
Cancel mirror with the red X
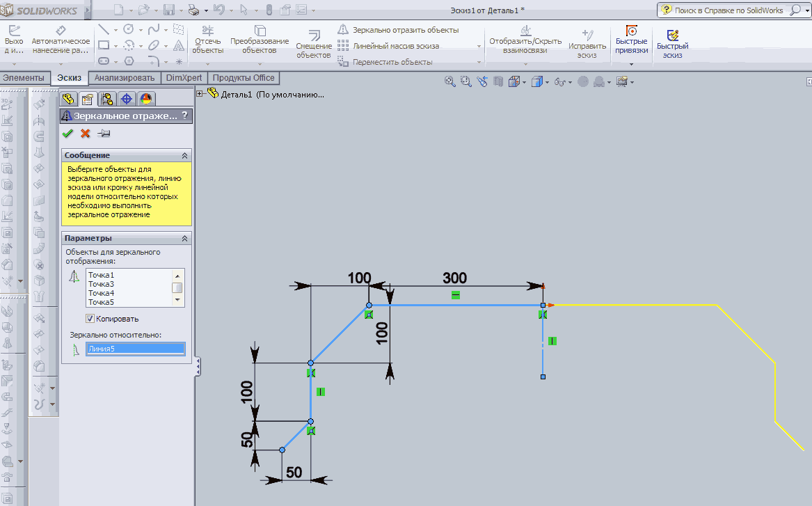86,134
